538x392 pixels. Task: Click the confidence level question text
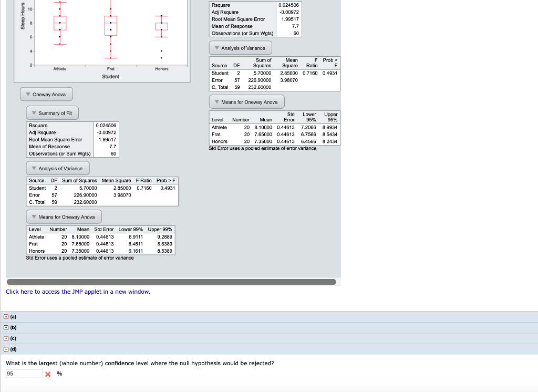pos(140,363)
